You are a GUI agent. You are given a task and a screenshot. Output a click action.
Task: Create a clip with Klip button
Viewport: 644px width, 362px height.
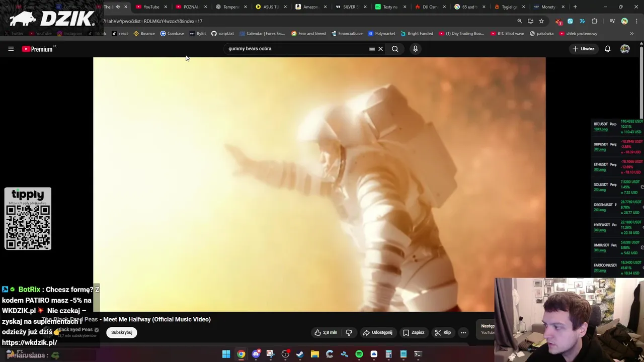point(443,332)
